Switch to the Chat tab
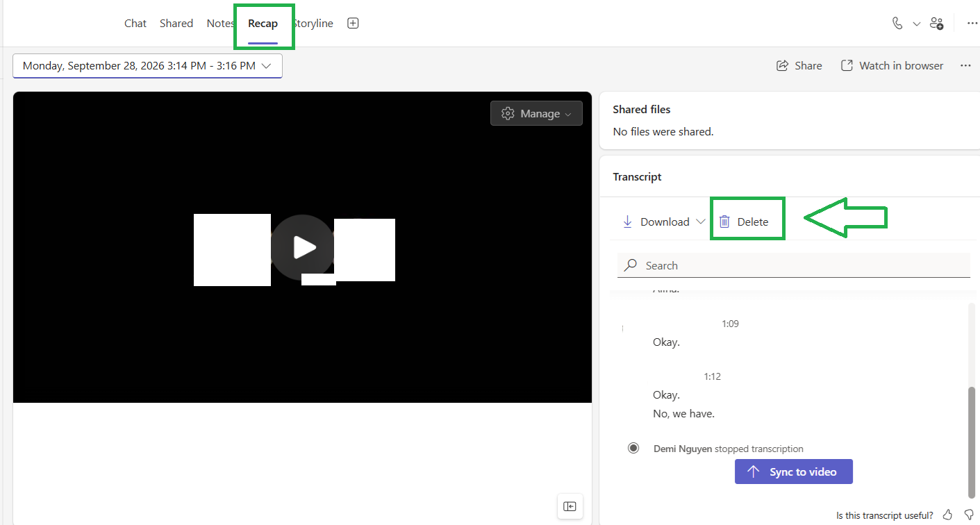This screenshot has width=980, height=525. pyautogui.click(x=135, y=23)
